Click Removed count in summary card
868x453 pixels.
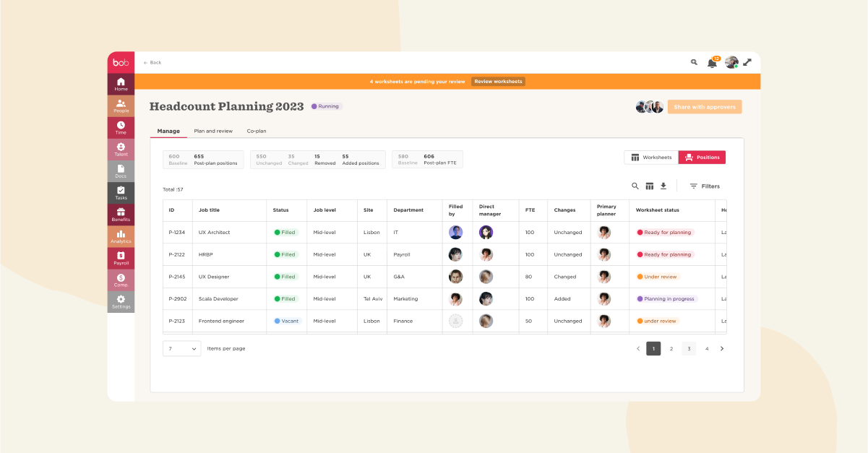coord(325,160)
